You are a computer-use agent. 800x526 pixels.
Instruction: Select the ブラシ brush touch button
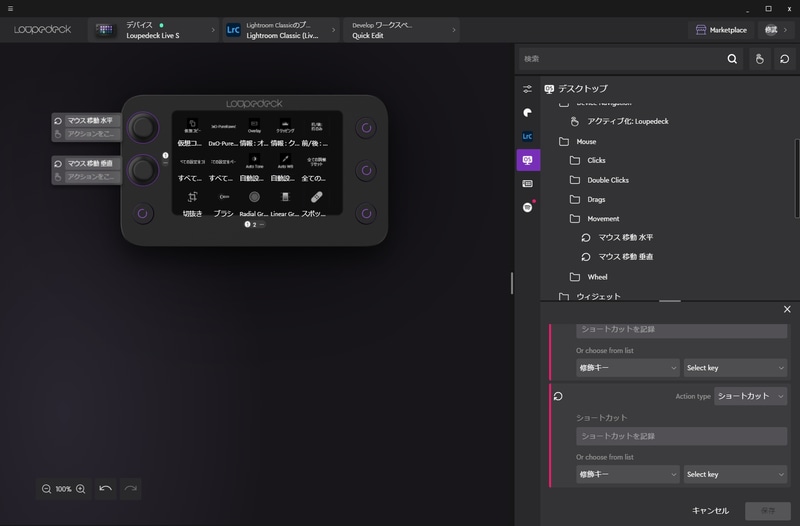coord(223,203)
